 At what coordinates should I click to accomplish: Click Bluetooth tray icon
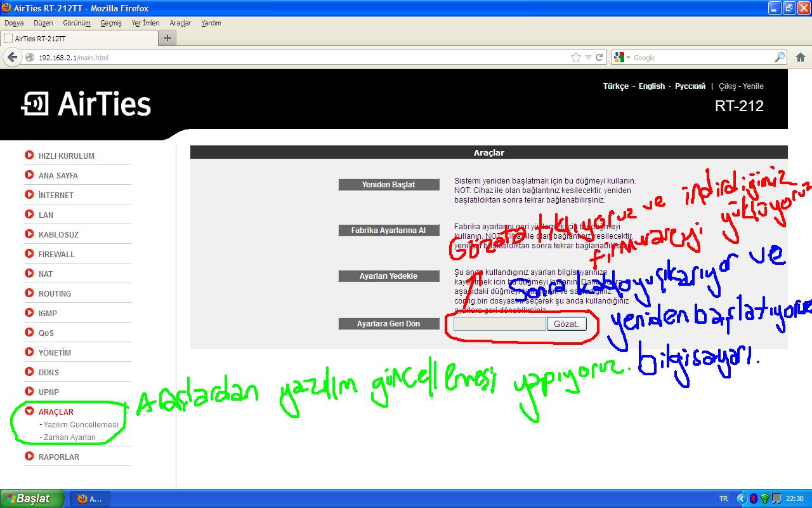[x=753, y=498]
